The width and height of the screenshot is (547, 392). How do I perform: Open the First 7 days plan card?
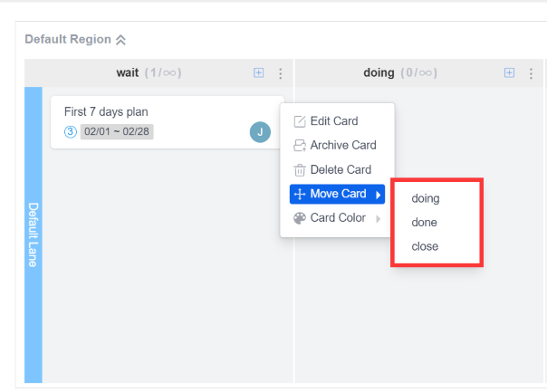tap(106, 111)
